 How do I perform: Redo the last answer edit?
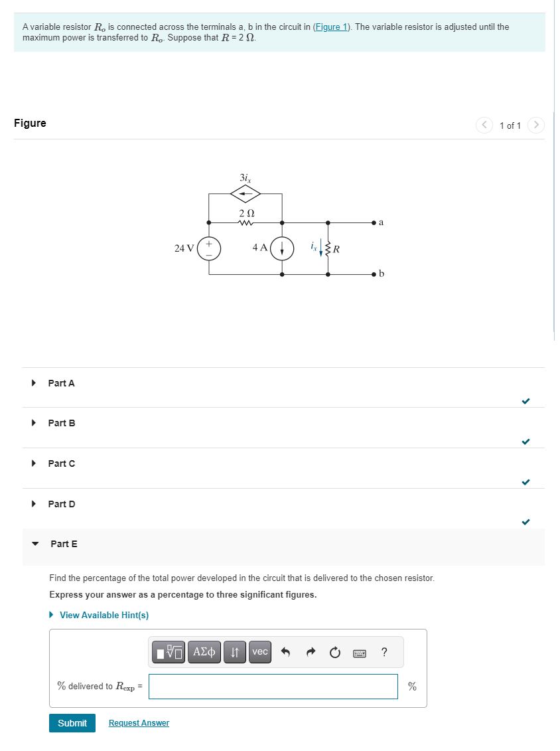tap(311, 652)
